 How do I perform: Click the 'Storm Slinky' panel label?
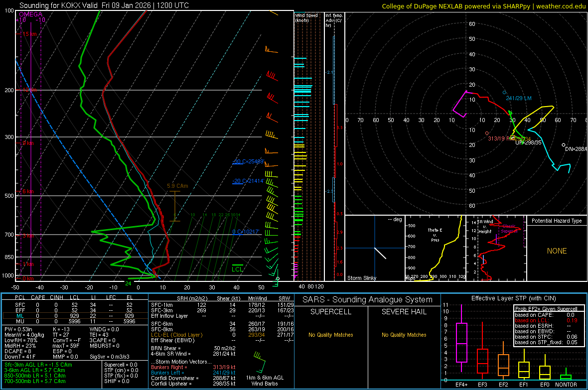coord(361,278)
